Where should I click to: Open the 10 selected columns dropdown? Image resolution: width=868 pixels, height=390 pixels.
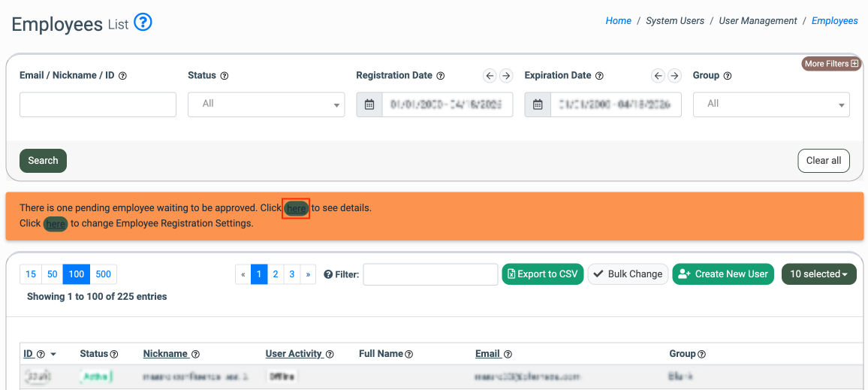[818, 274]
